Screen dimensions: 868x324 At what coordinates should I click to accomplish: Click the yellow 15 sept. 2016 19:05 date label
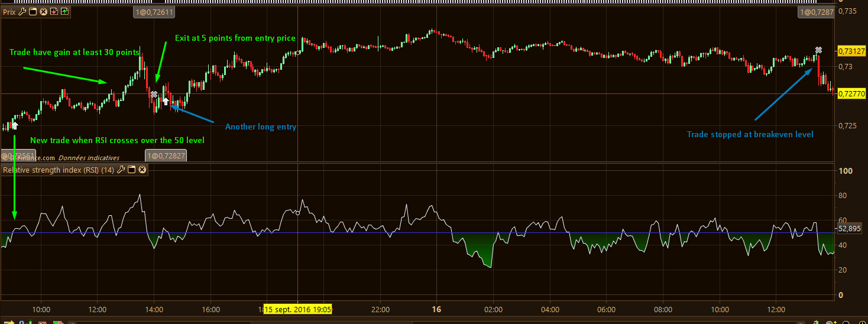[298, 309]
